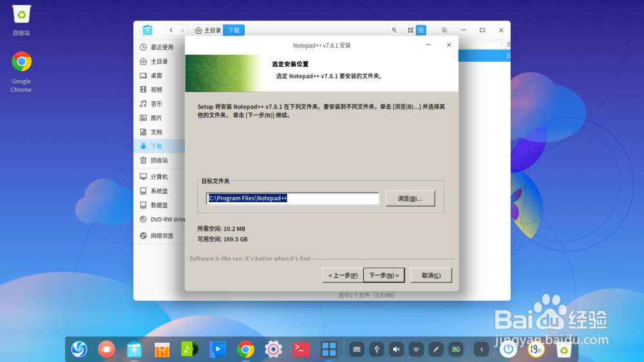This screenshot has height=362, width=644.
Task: Click the USB device tray icon
Action: pyautogui.click(x=377, y=350)
